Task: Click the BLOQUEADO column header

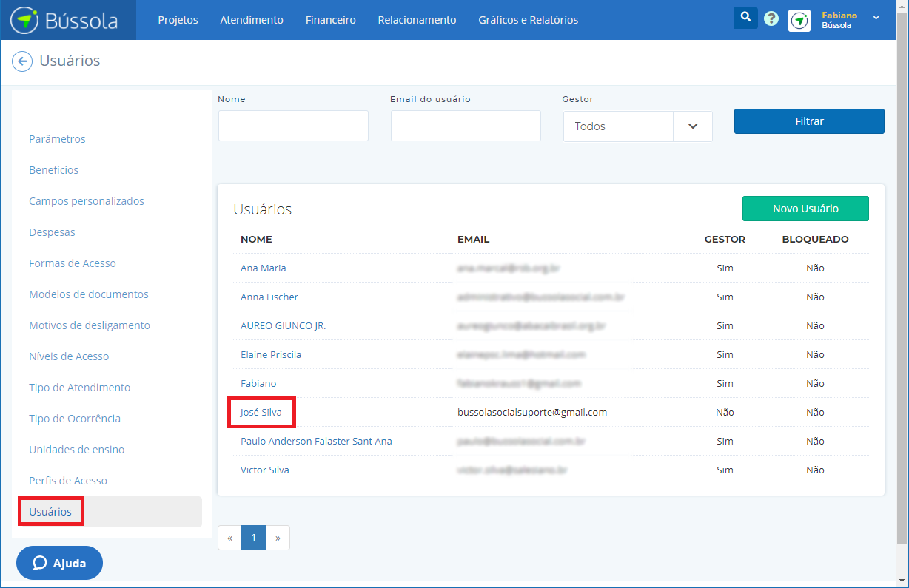Action: coord(815,240)
